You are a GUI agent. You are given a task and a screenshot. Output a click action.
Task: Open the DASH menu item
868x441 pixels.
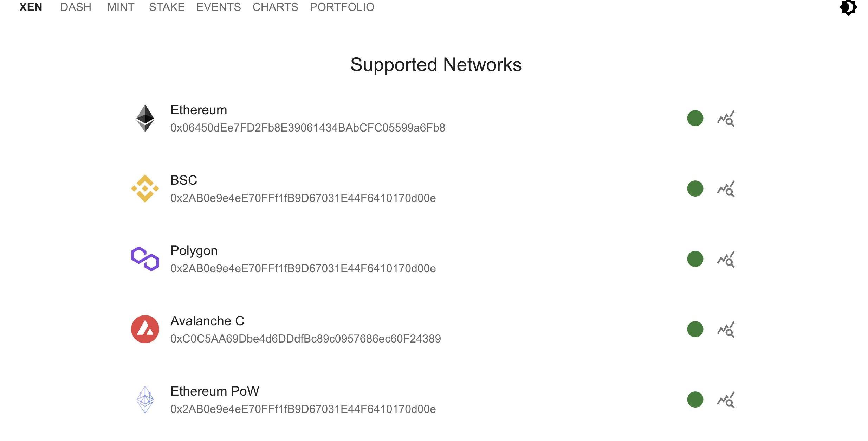76,7
